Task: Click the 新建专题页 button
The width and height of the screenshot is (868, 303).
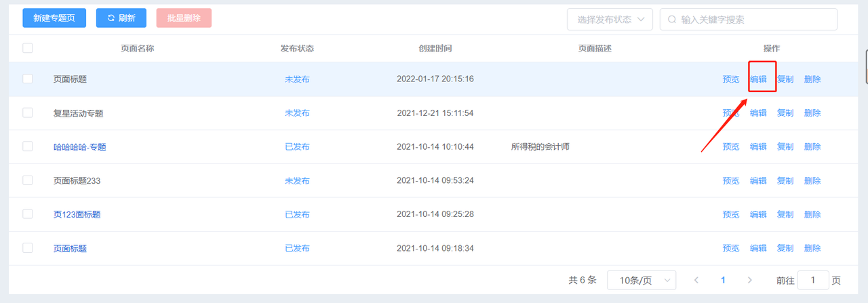Action: pos(54,18)
